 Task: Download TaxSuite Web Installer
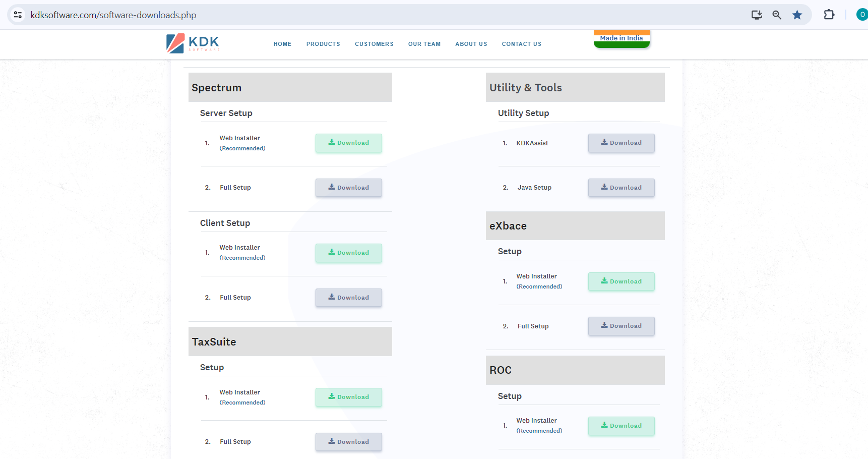(x=349, y=397)
